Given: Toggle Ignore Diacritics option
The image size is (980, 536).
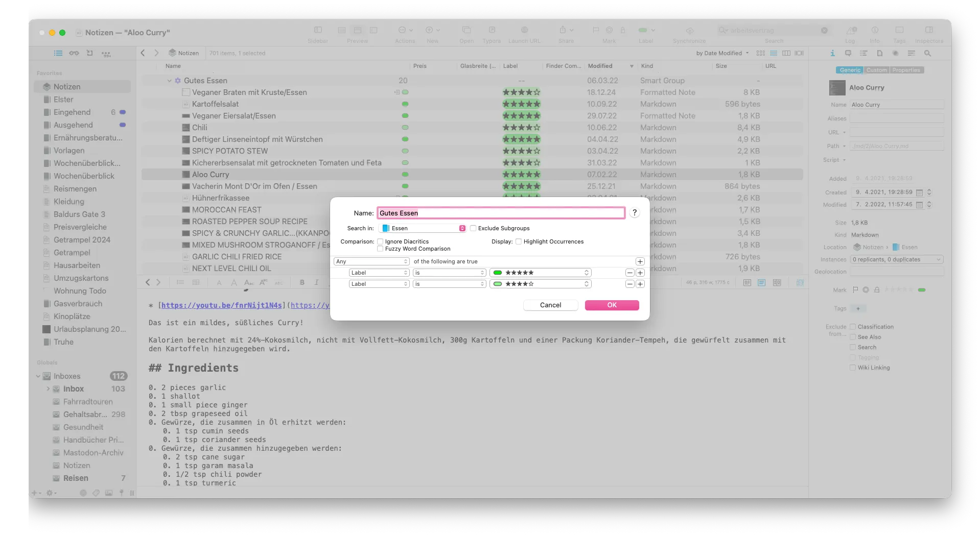Looking at the screenshot, I should 380,241.
